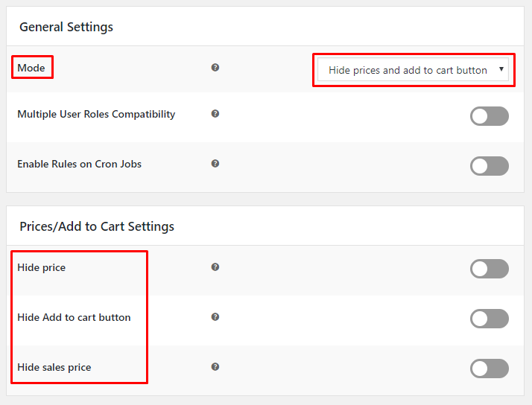Click the Hide Add to cart button label
This screenshot has width=532, height=405.
pos(74,317)
